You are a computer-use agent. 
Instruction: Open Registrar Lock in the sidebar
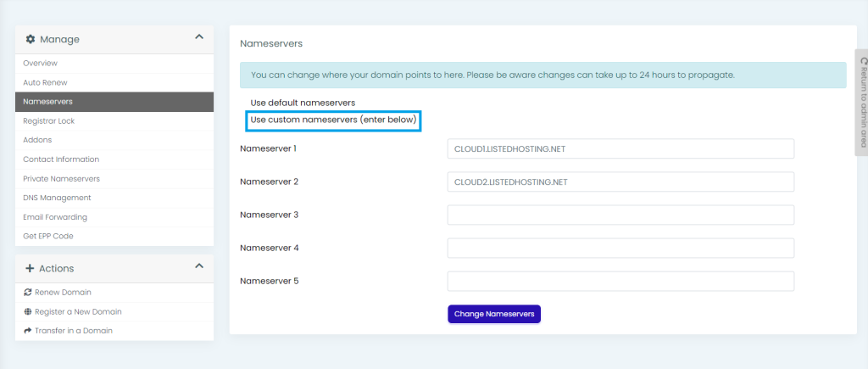click(49, 121)
